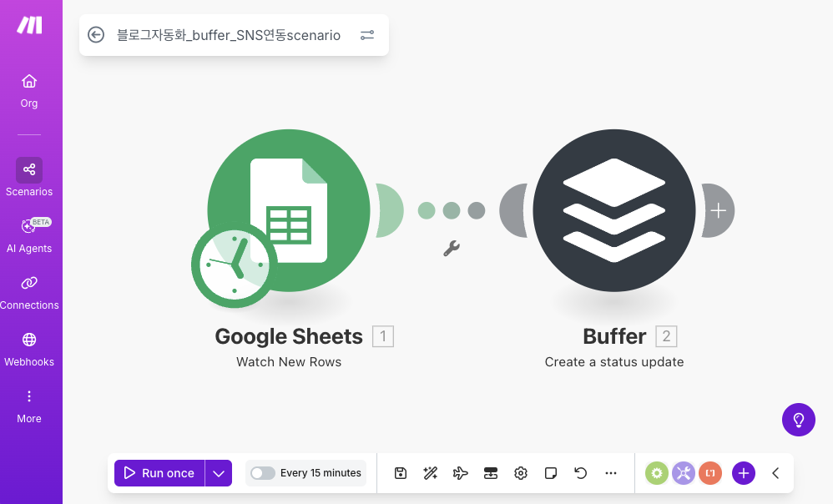Click the save scenario disk icon

pyautogui.click(x=401, y=473)
